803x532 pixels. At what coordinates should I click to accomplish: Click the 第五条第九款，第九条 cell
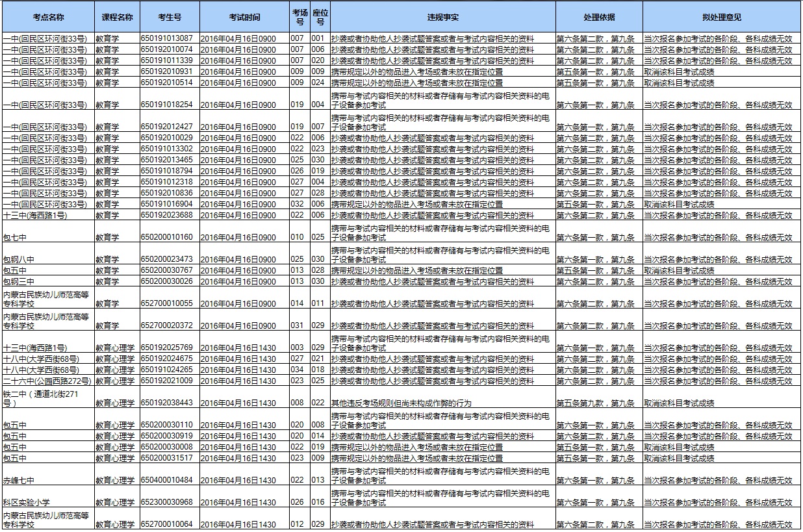pyautogui.click(x=595, y=403)
